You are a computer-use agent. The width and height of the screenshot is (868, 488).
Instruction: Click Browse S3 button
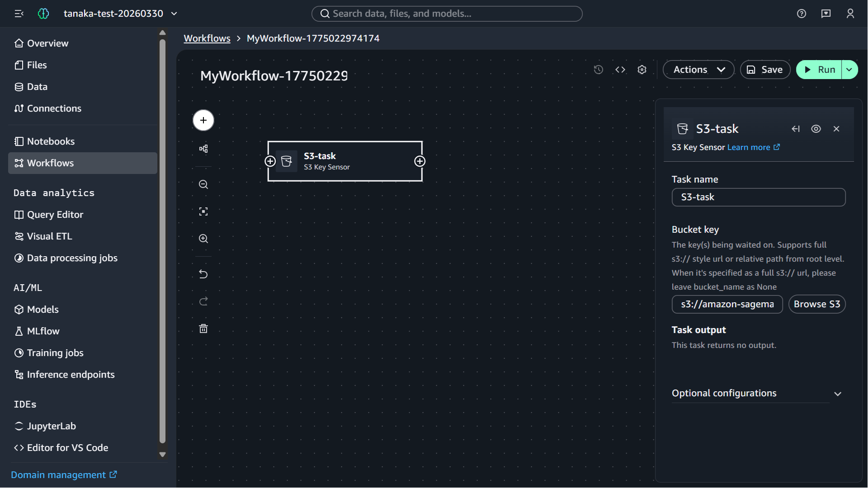(x=817, y=304)
